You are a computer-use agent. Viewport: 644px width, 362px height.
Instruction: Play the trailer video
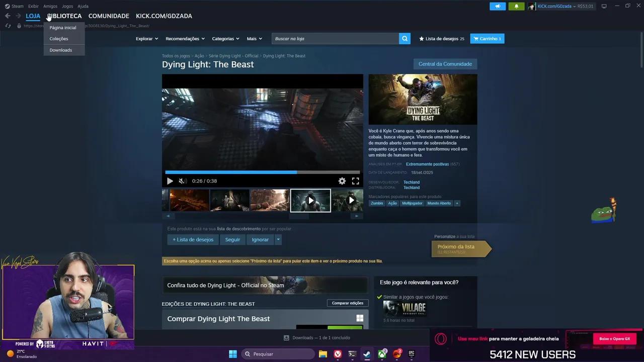click(170, 181)
